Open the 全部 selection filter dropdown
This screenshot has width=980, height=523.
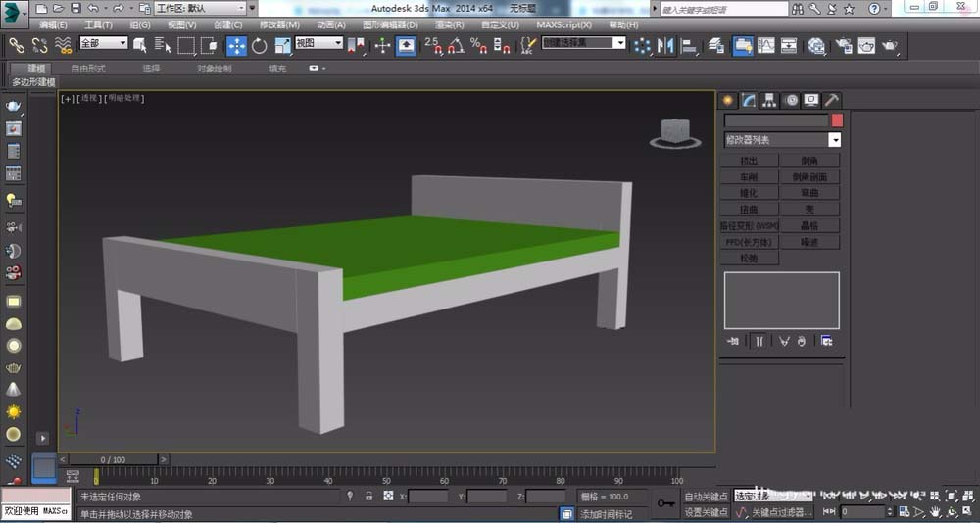click(122, 43)
